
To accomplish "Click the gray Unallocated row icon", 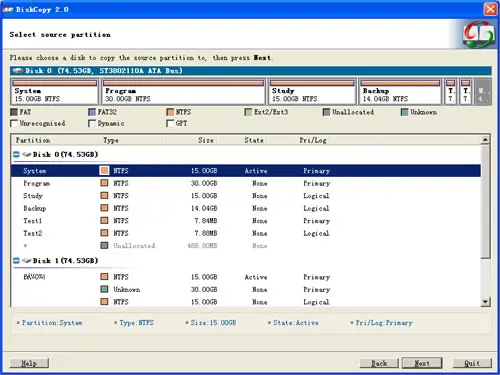I will (104, 245).
